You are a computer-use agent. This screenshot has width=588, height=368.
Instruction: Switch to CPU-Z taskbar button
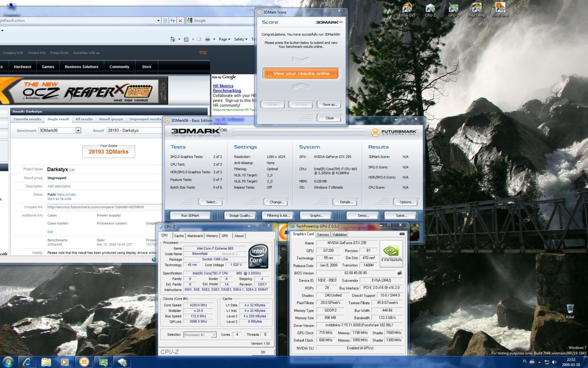(122, 362)
